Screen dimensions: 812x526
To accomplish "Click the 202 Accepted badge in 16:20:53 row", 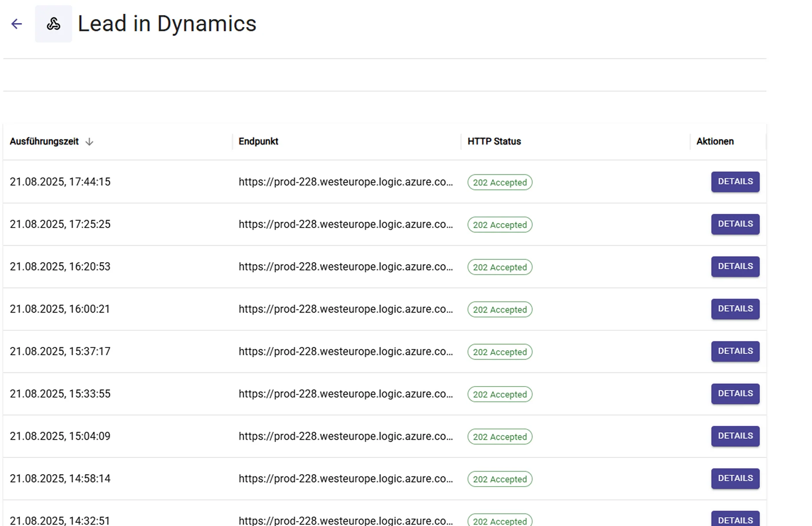I will [500, 267].
